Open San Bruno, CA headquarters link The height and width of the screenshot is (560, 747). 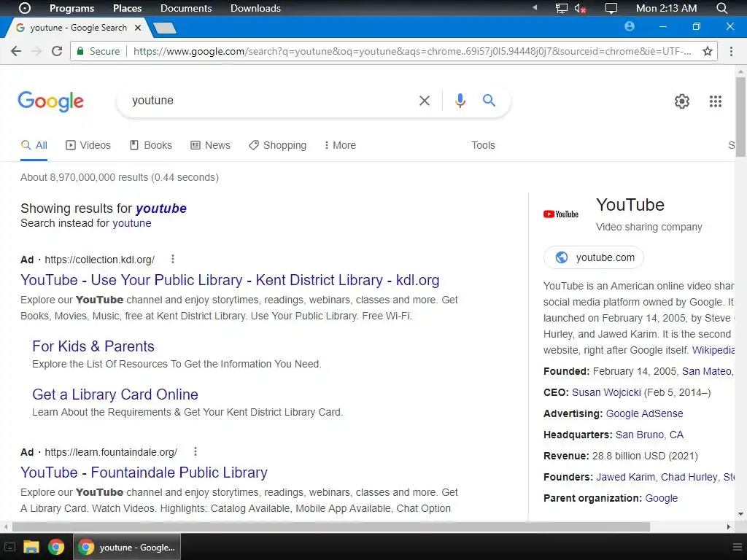click(649, 435)
